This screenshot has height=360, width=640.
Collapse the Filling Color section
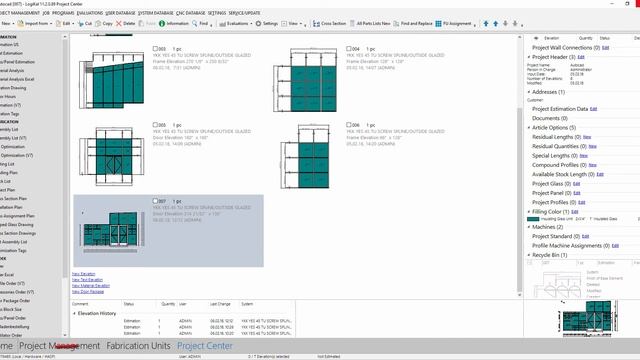[x=529, y=212]
